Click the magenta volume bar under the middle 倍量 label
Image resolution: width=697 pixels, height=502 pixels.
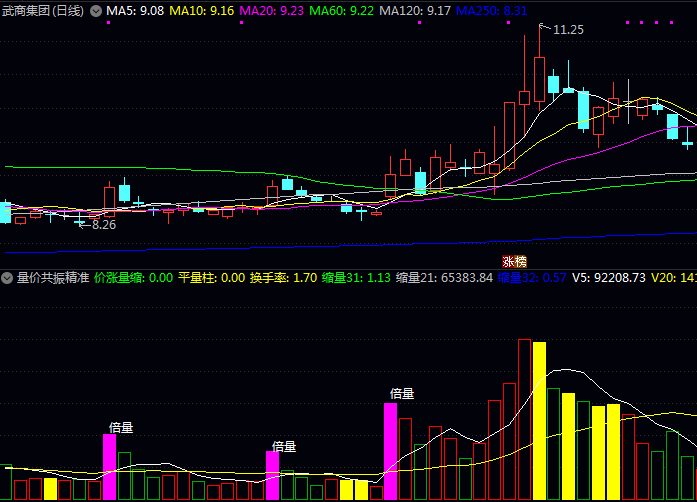tap(272, 476)
